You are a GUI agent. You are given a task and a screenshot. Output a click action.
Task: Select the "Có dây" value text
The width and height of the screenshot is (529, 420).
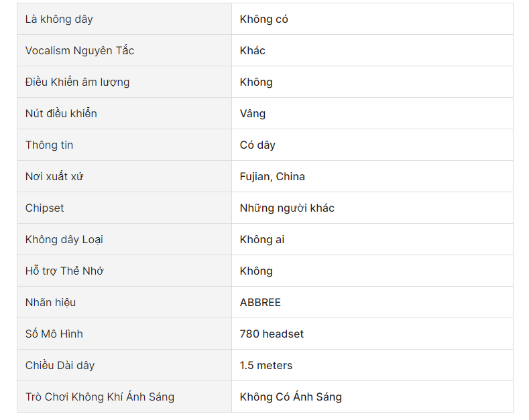[257, 145]
